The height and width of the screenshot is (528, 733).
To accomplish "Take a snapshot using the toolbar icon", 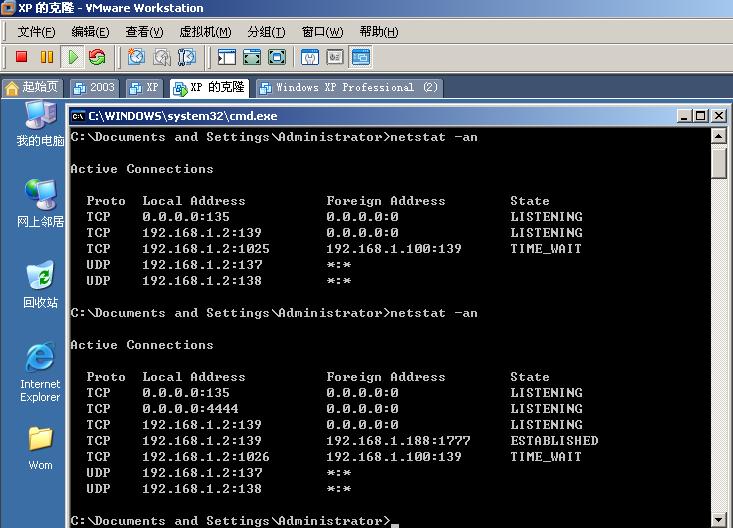I will point(136,58).
